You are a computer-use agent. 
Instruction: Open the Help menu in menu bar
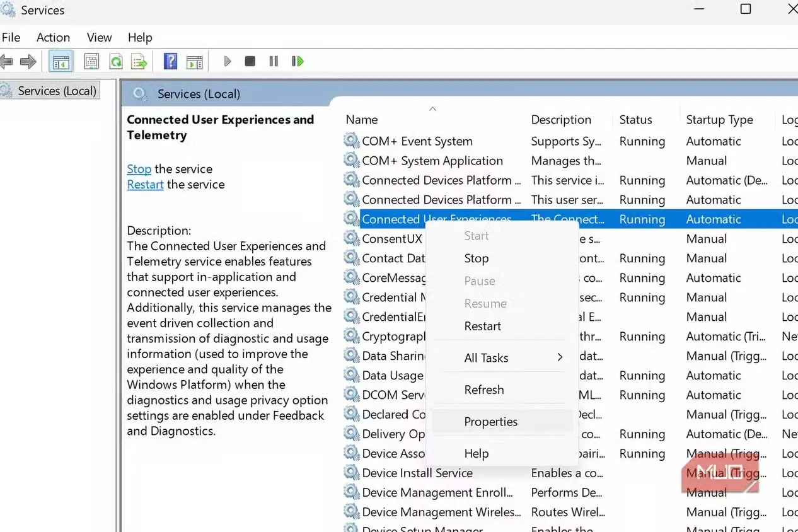coord(140,37)
